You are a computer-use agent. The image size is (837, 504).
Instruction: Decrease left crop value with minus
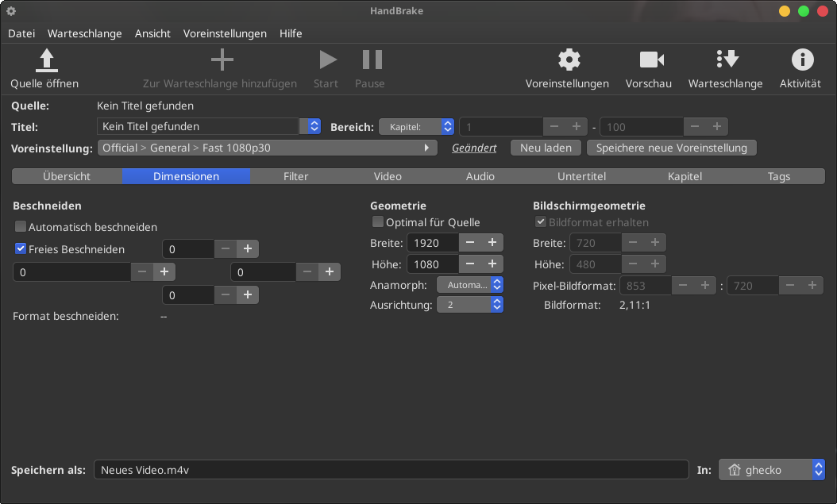142,272
